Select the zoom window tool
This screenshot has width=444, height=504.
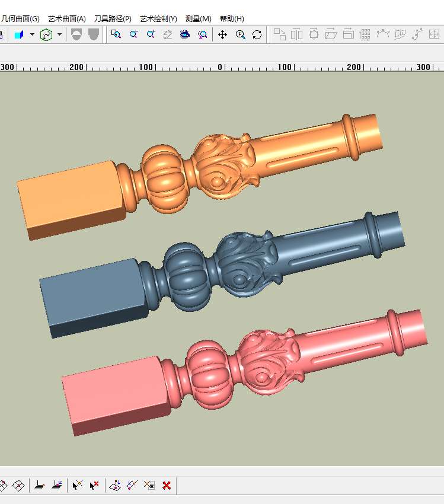coord(116,34)
